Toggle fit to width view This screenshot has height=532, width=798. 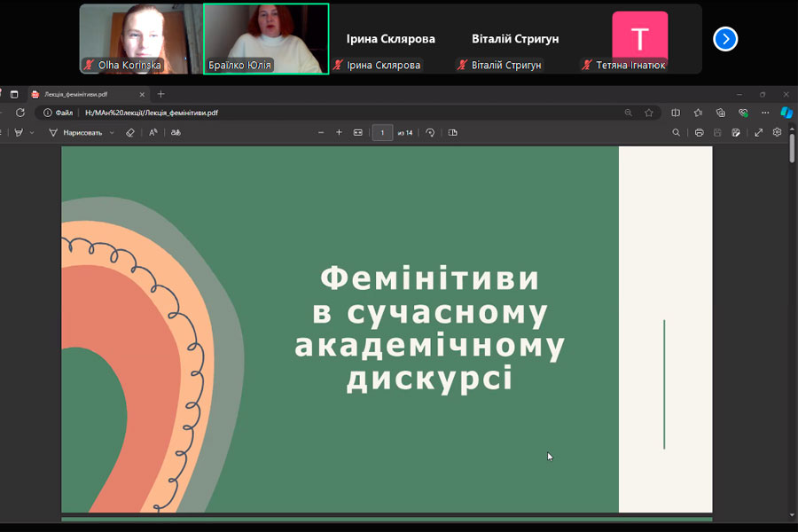click(x=358, y=132)
